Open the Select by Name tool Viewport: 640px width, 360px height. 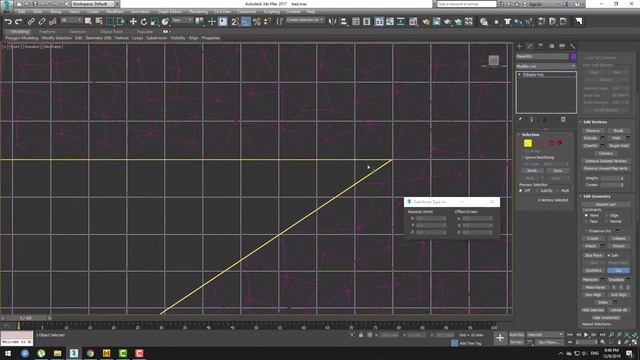tap(99, 21)
